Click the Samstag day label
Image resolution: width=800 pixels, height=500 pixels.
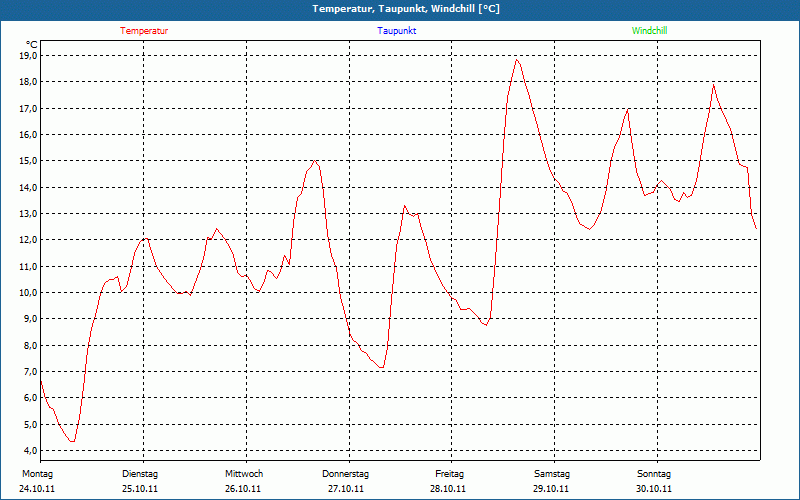552,474
